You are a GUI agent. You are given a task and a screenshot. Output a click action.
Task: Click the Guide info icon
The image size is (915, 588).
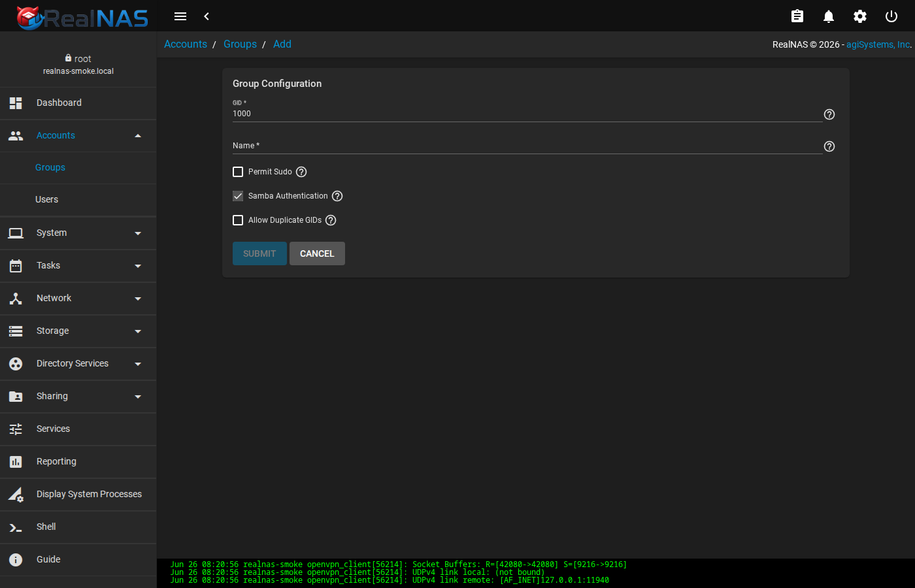(x=16, y=560)
